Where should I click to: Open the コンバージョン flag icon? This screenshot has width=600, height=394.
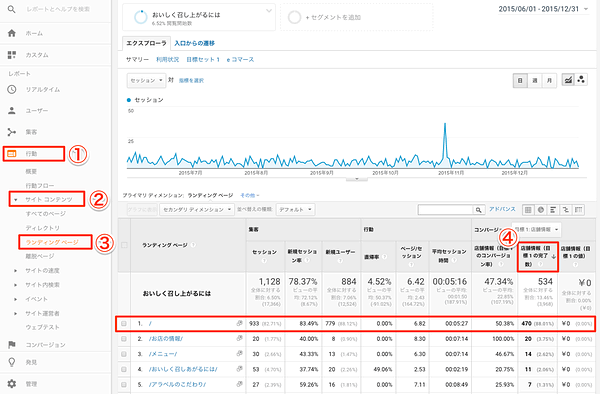pyautogui.click(x=12, y=345)
